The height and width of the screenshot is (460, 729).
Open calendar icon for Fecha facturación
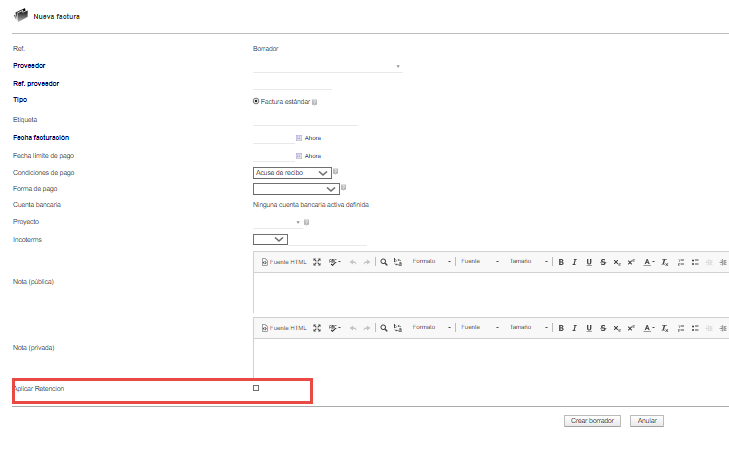pyautogui.click(x=299, y=138)
